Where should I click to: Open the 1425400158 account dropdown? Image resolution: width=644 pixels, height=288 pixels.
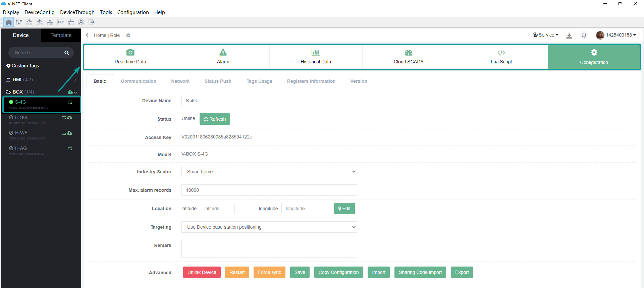pos(616,35)
